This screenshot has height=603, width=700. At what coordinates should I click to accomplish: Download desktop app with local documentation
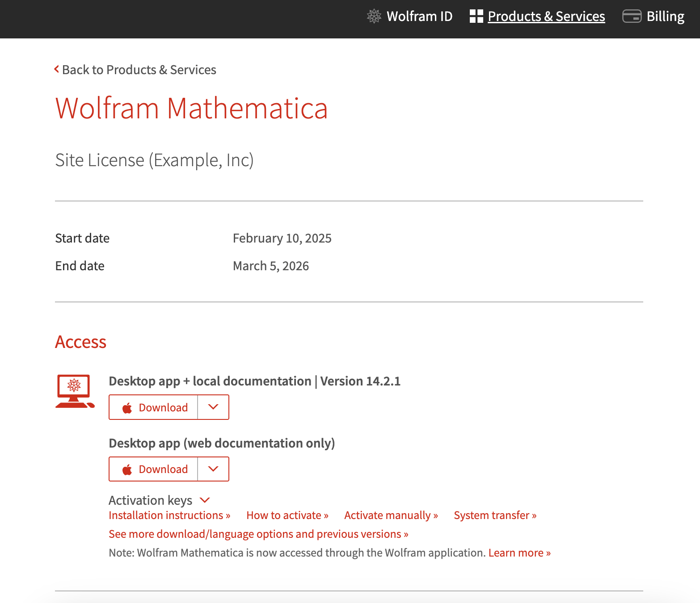point(163,407)
